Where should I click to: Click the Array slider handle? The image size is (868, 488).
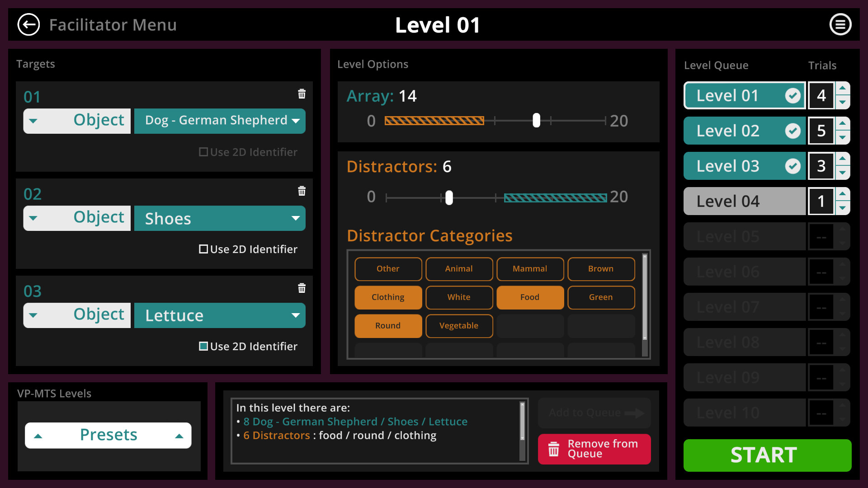(x=536, y=121)
